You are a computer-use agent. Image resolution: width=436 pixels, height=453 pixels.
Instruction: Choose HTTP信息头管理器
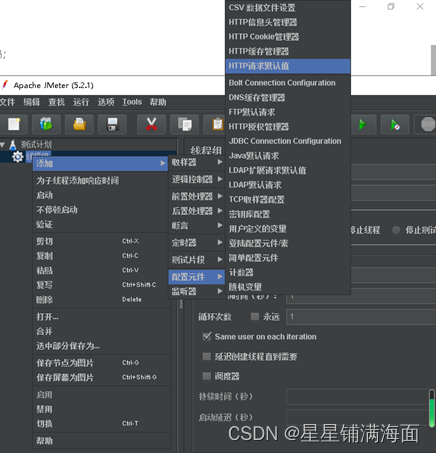288,22
